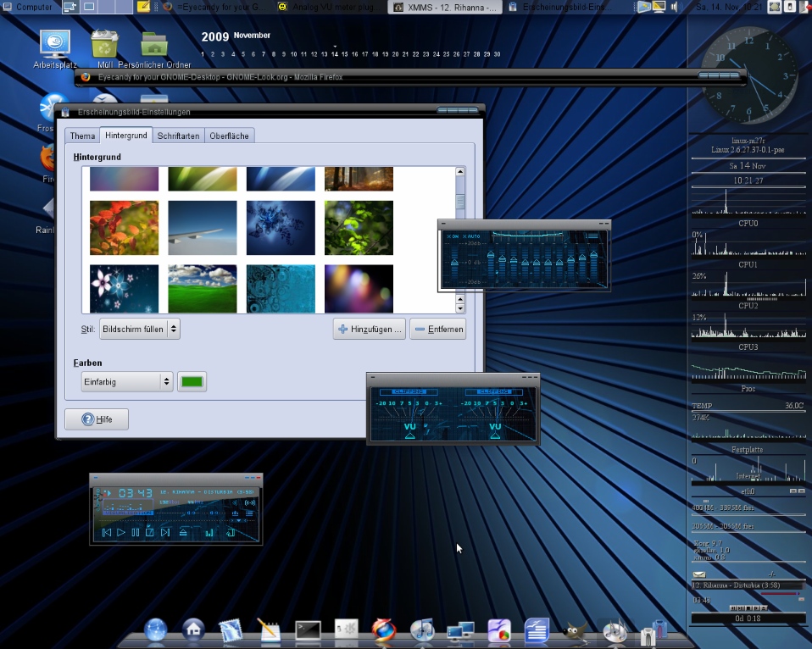Click the Hinzufügen button

click(370, 329)
